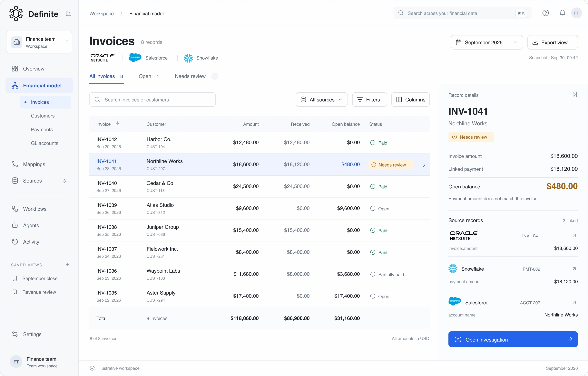Switch to the All invoices tab
This screenshot has width=588, height=376.
click(x=106, y=76)
